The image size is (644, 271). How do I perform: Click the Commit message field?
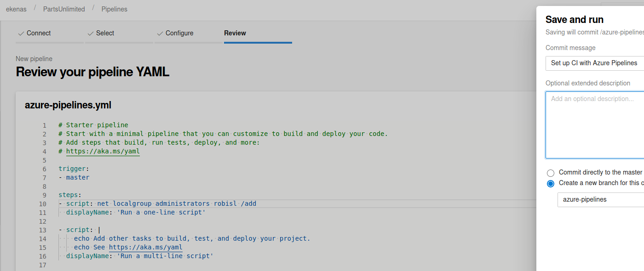point(595,63)
